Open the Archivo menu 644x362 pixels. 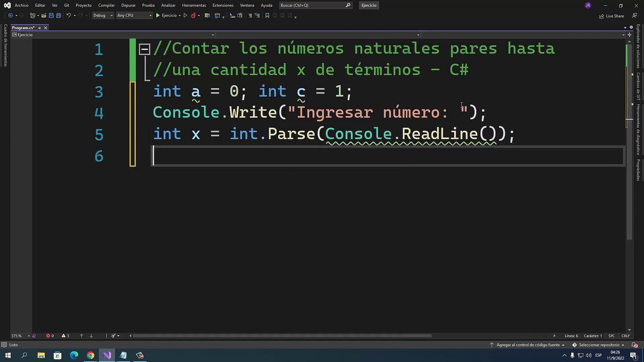pyautogui.click(x=22, y=5)
